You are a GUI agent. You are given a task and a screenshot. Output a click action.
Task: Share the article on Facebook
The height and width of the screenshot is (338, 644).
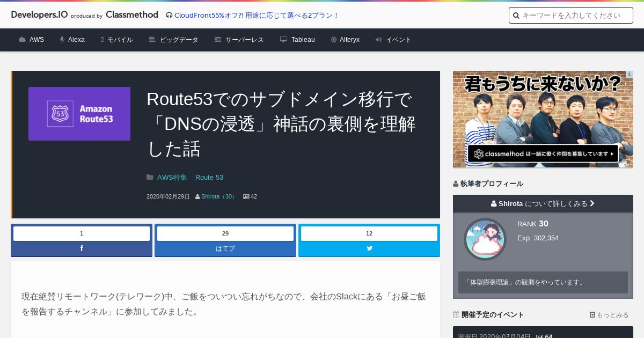(82, 248)
